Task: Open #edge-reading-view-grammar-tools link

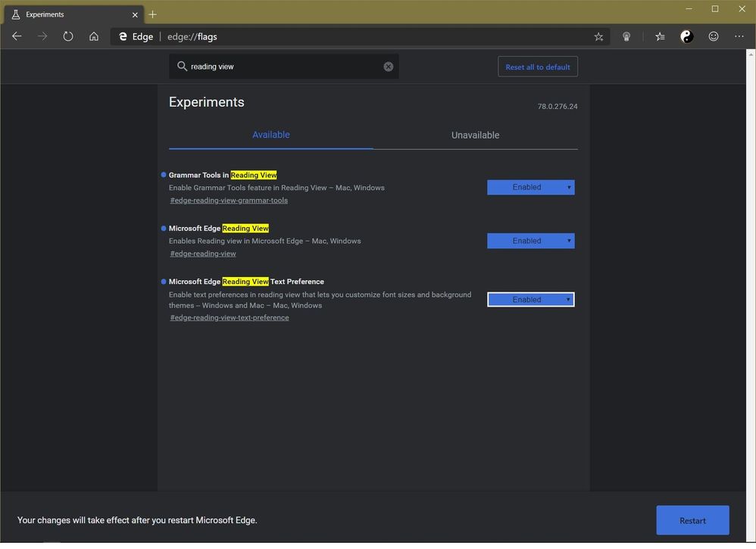Action: tap(229, 201)
